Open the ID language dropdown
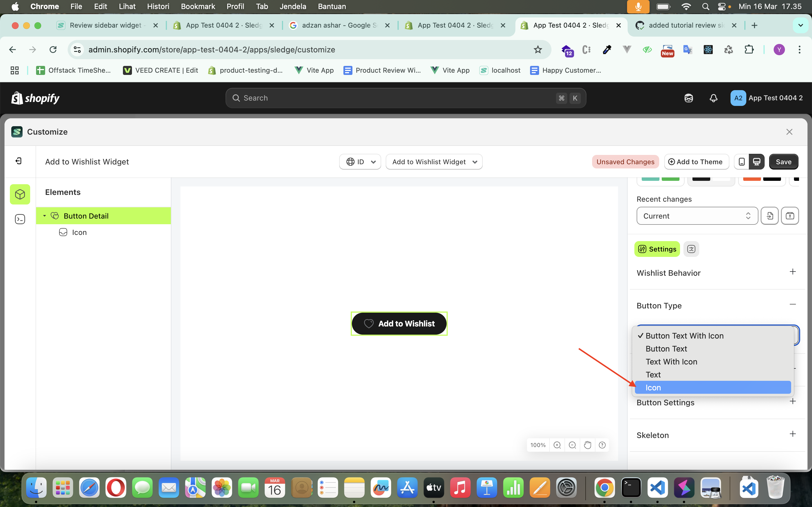812x507 pixels. coord(360,161)
